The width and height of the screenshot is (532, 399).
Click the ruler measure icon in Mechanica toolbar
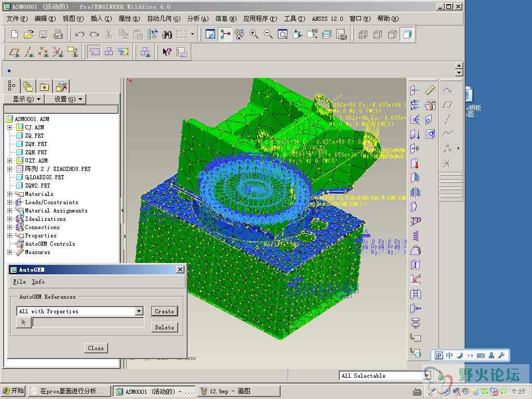pyautogui.click(x=430, y=90)
